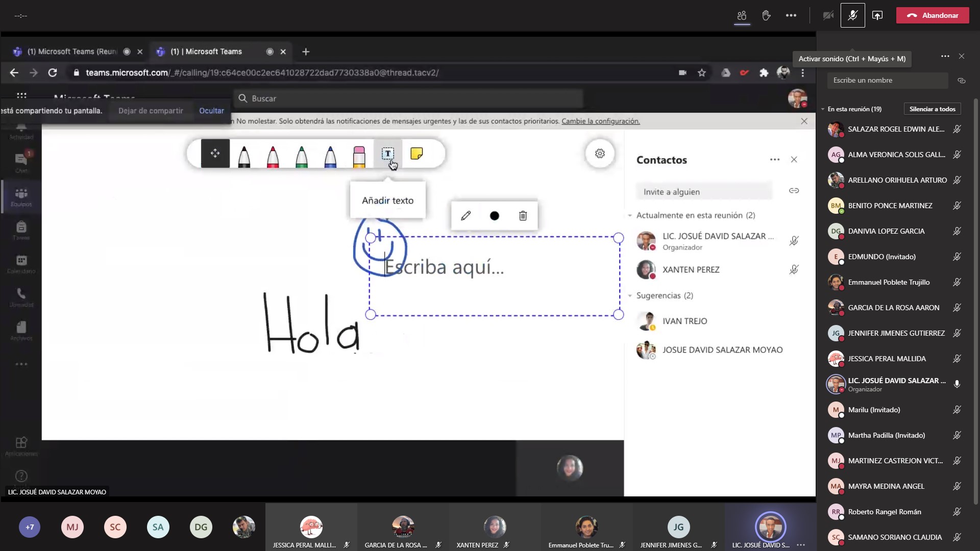Image resolution: width=980 pixels, height=551 pixels.
Task: Select the eraser tool
Action: point(359,156)
